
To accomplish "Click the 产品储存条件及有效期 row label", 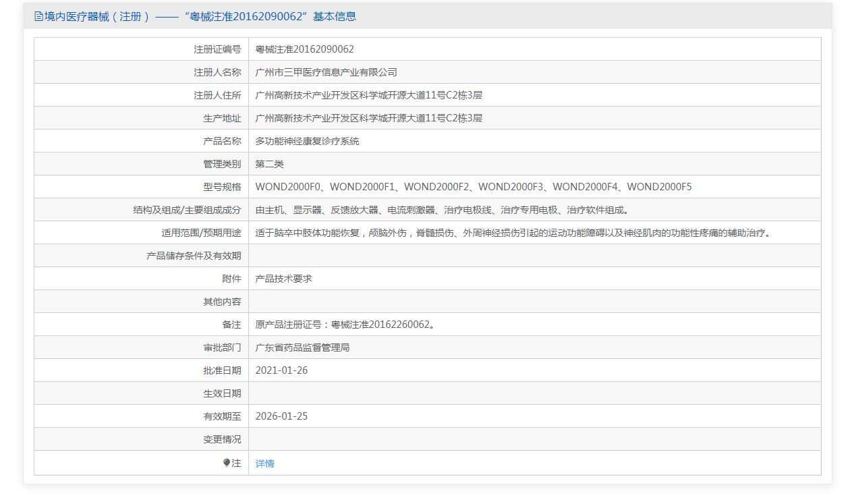I will [x=194, y=256].
